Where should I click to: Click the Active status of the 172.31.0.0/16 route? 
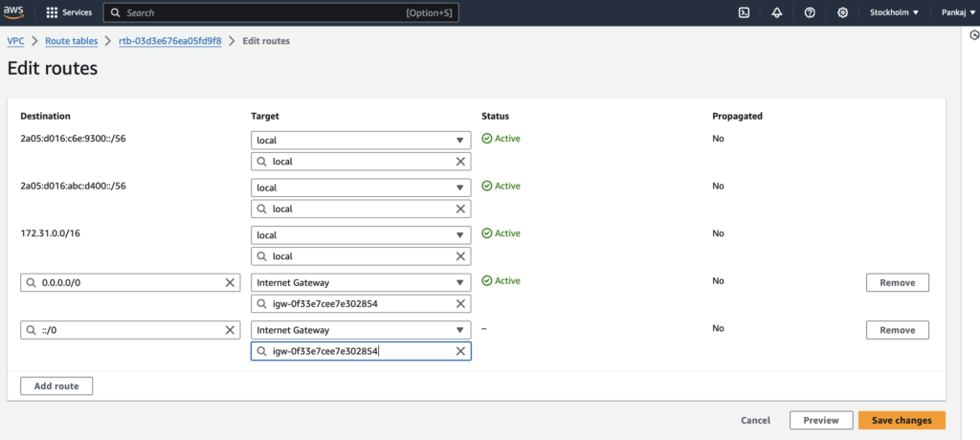pos(501,233)
